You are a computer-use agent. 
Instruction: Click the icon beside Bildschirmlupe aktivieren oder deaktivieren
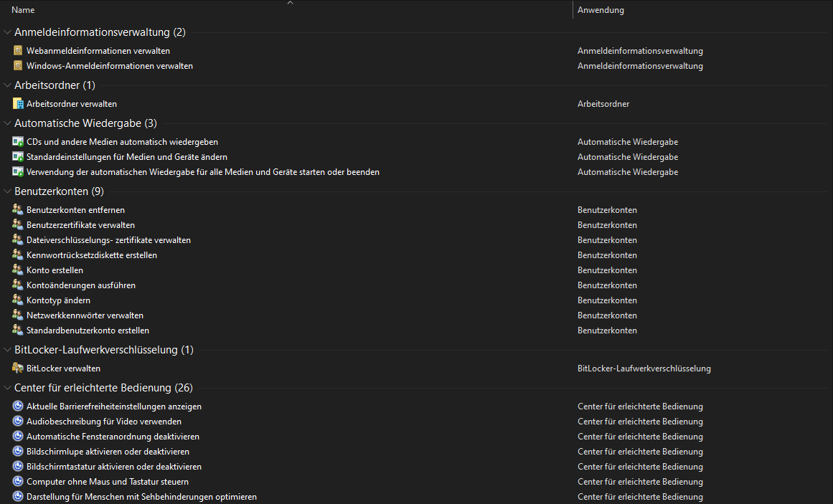18,452
